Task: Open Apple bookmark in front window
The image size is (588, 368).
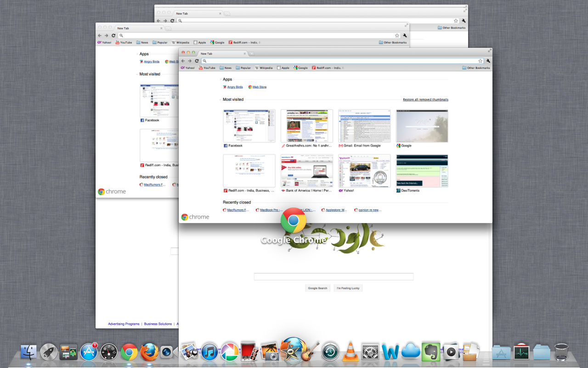Action: click(283, 68)
